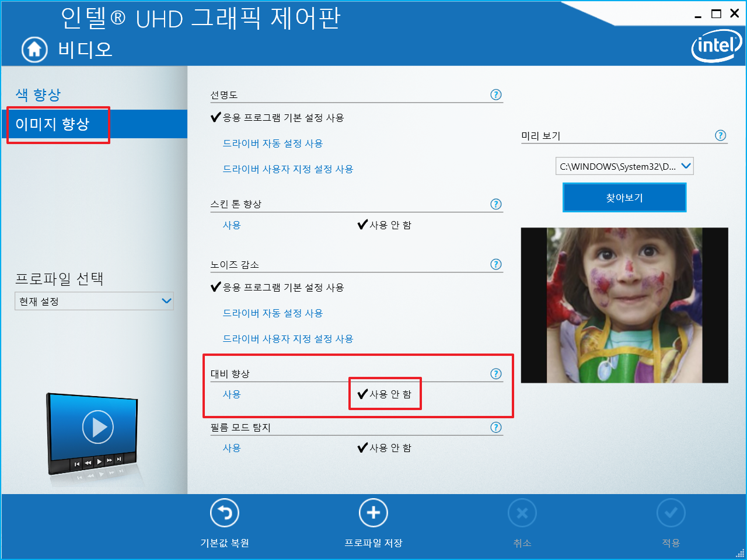This screenshot has width=747, height=560.
Task: Click the 기본값 복원 restore icon
Action: pyautogui.click(x=225, y=513)
